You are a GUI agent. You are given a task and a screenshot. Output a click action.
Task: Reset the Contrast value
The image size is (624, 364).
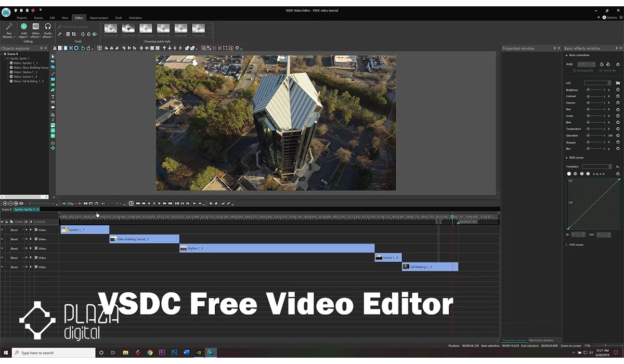(618, 96)
